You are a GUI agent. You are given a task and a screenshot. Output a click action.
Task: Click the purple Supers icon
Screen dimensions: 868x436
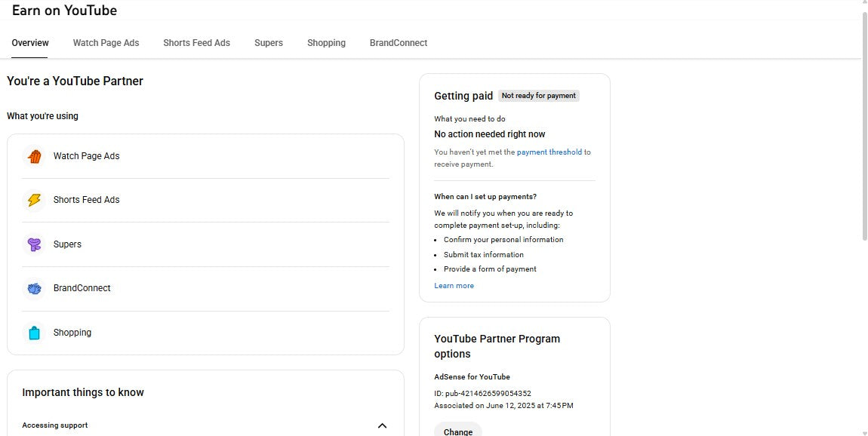pos(34,244)
